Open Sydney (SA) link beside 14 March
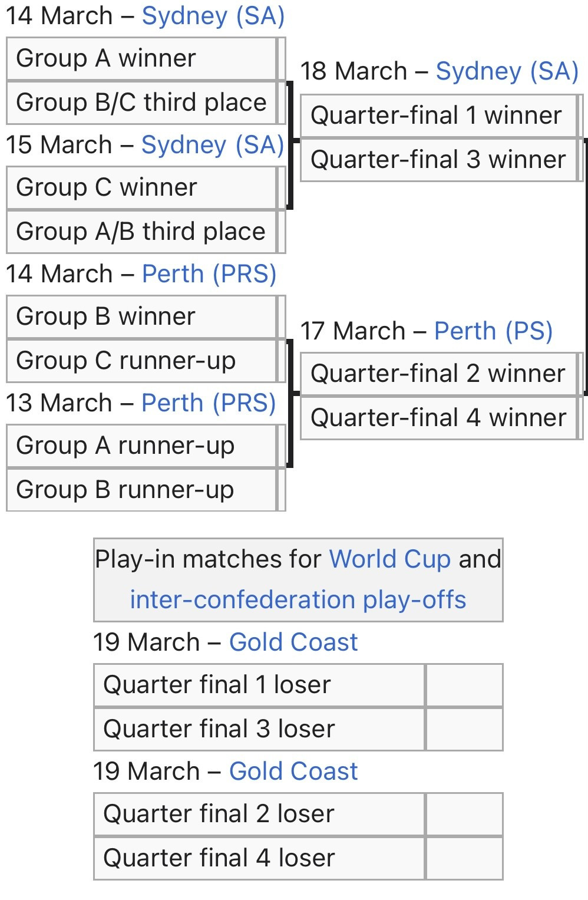 coord(213,16)
